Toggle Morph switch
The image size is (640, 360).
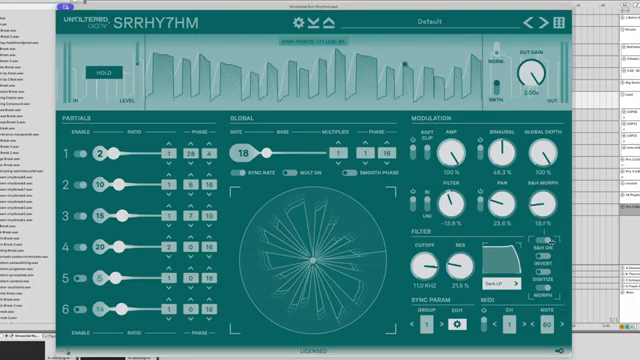(543, 288)
